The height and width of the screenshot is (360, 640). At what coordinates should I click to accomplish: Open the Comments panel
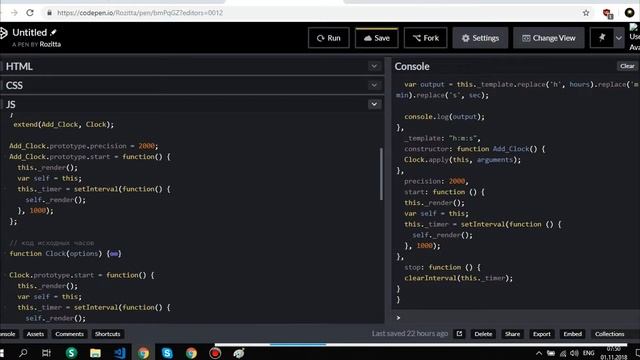coord(69,334)
